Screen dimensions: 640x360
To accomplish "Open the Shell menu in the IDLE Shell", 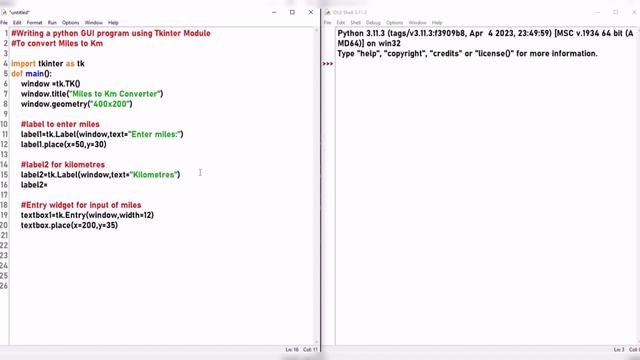I will tap(356, 23).
